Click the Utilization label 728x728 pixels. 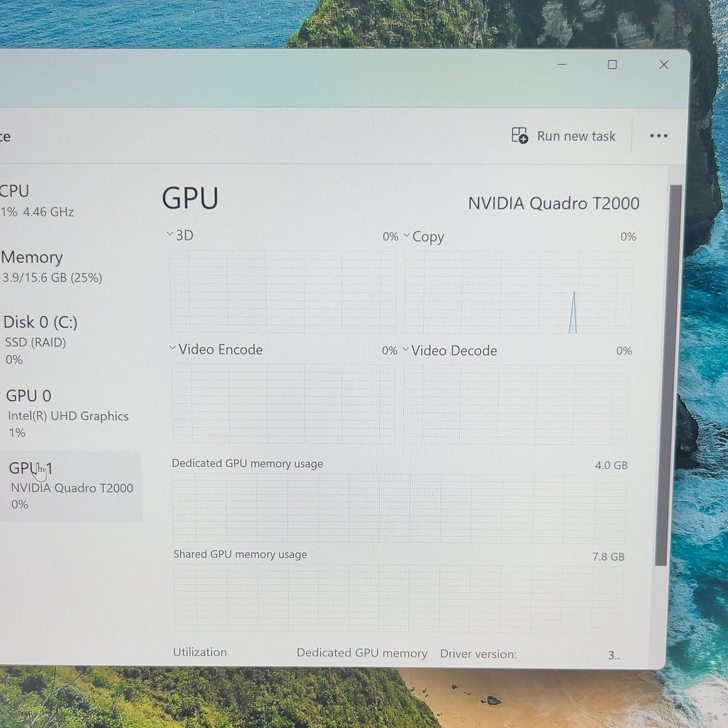[200, 652]
